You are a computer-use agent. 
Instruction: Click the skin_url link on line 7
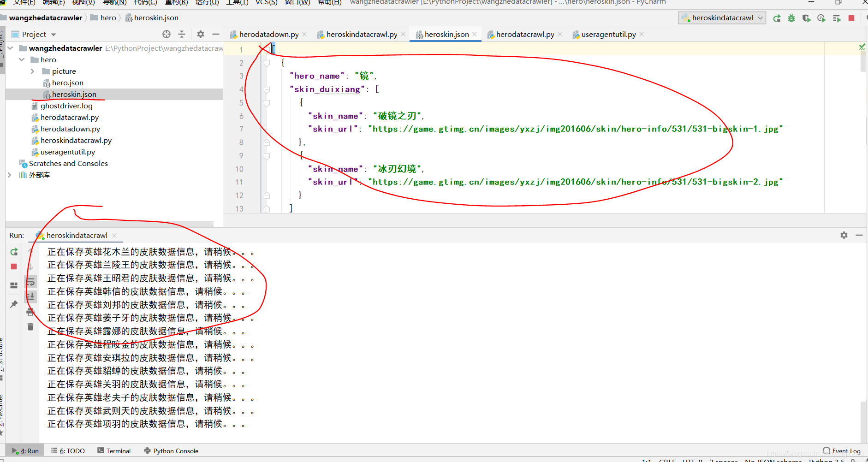tap(575, 129)
